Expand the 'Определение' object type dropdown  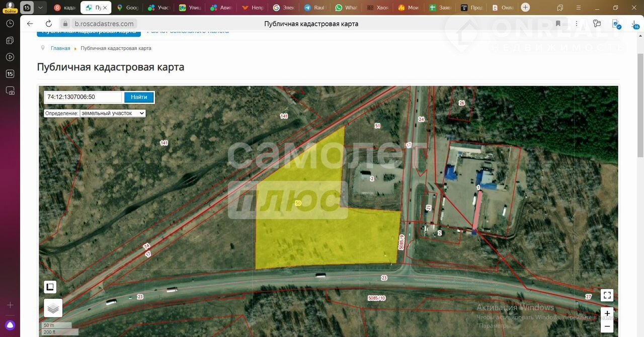pos(112,113)
